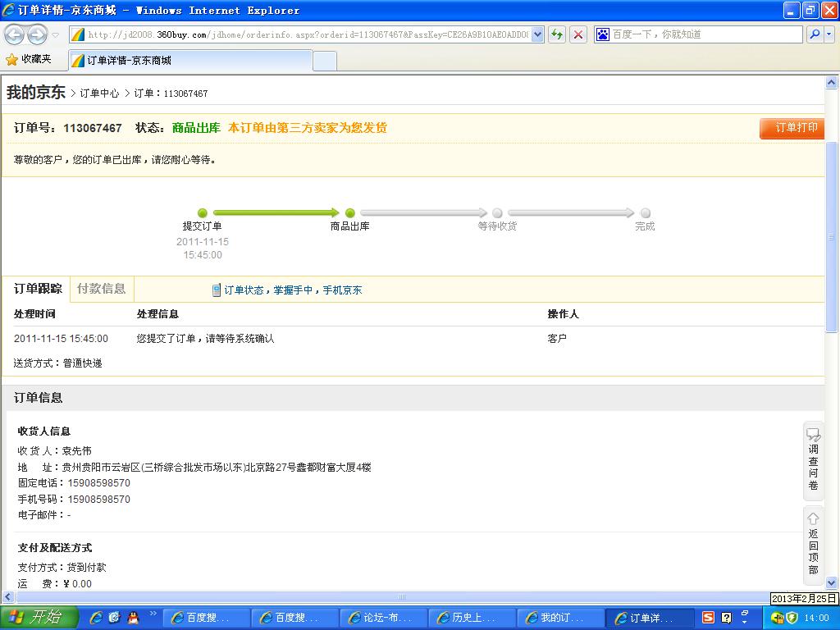Click the question mark help icon in taskbar
This screenshot has width=840, height=630.
727,618
